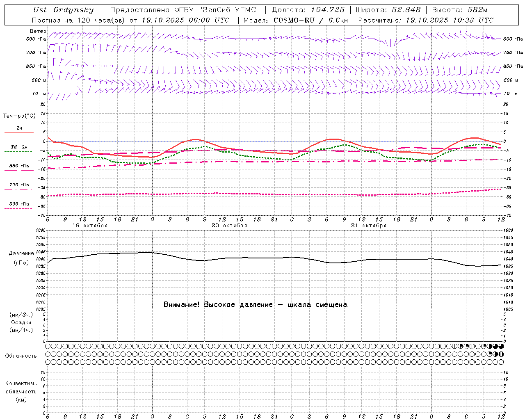Click the 500 гПа temperature legend text

pyautogui.click(x=19, y=203)
